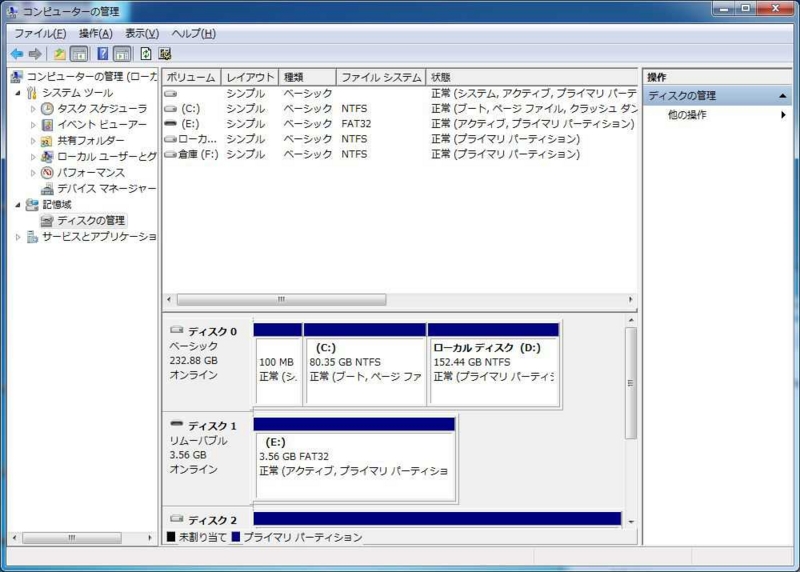Viewport: 800px width, 572px height.
Task: Click the tree pane horizontal scrollbar thumb
Action: click(x=72, y=537)
